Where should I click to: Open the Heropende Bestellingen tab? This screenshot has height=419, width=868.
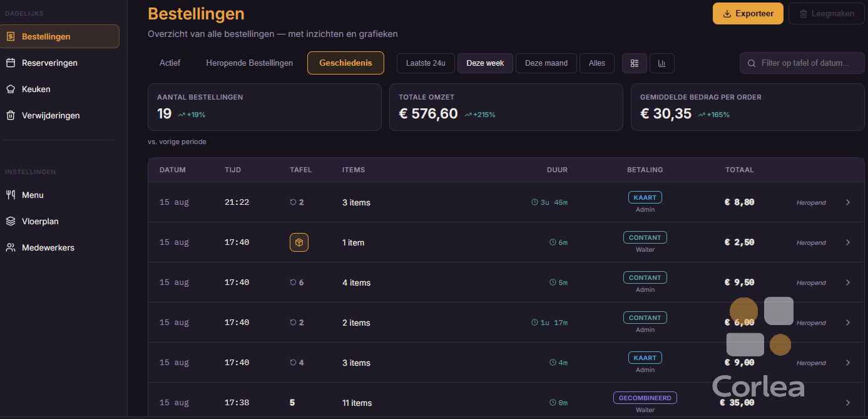(x=250, y=63)
